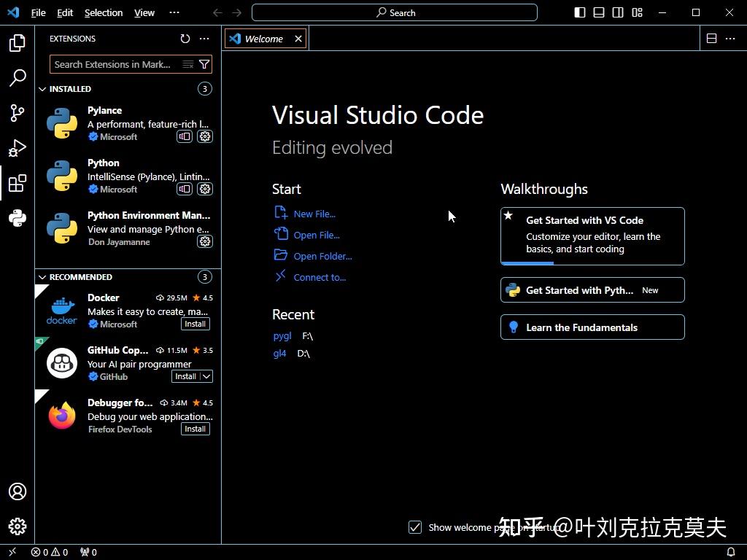
Task: Open the View menu
Action: 144,13
